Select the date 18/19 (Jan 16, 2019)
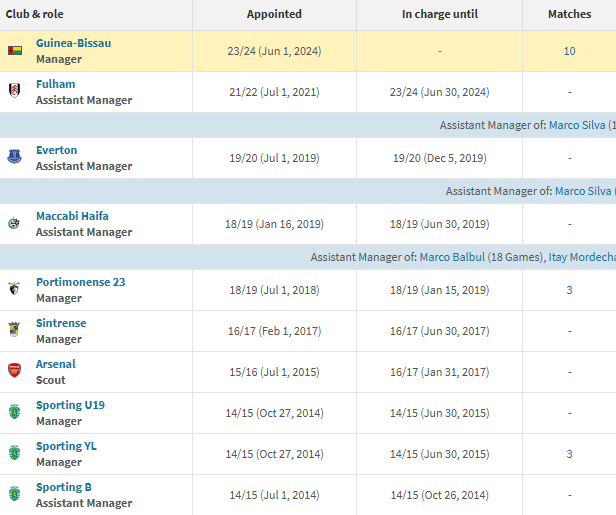Screen dimensions: 616x515 [x=274, y=224]
